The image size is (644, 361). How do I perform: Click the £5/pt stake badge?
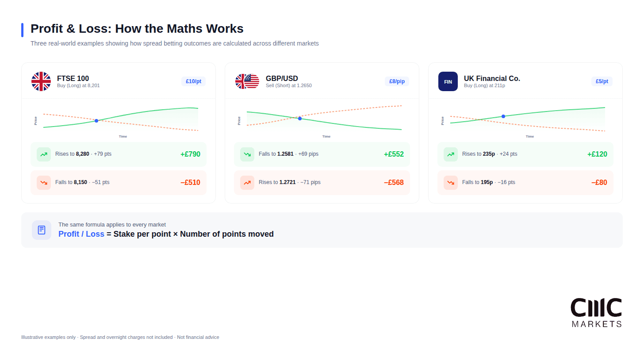602,81
